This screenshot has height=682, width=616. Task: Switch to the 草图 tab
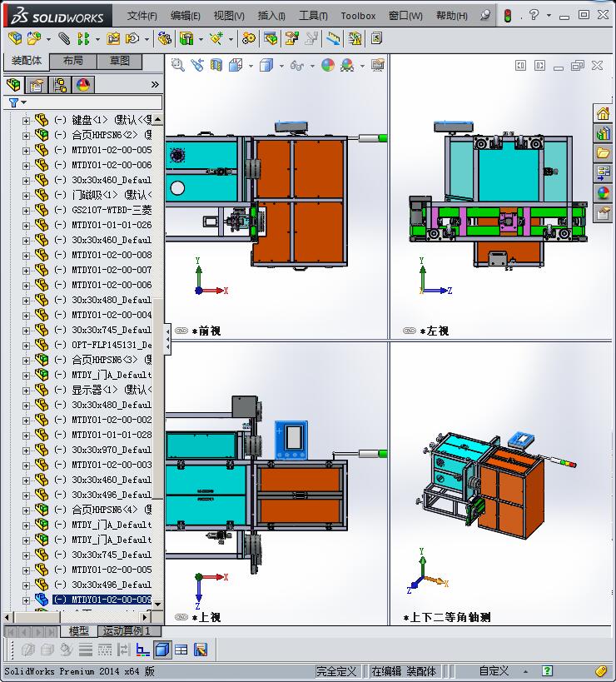tap(120, 61)
